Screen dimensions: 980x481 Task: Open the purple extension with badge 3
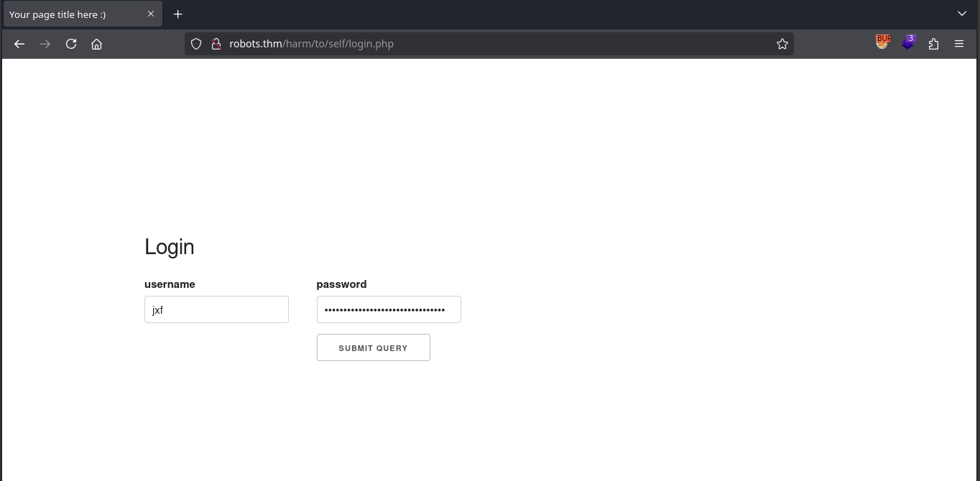click(x=908, y=43)
